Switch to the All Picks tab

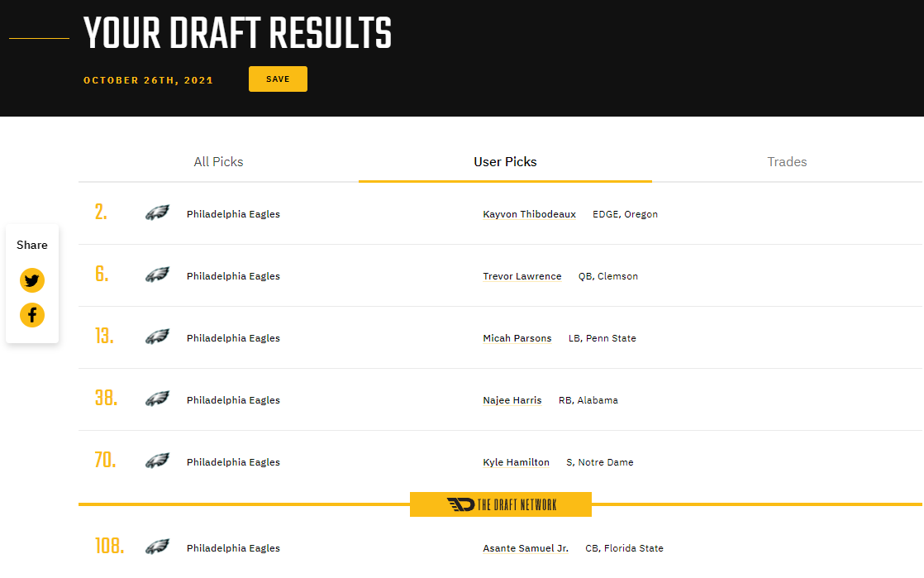[218, 162]
